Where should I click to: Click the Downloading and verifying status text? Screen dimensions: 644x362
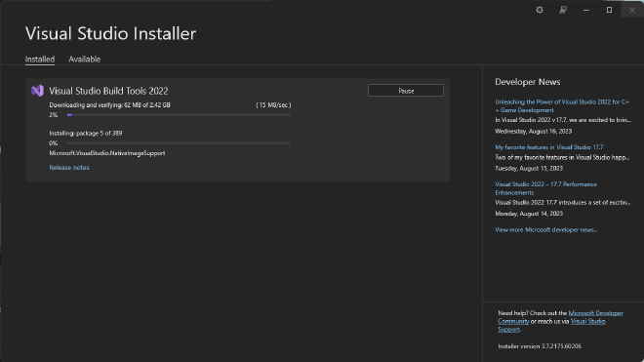pyautogui.click(x=109, y=105)
